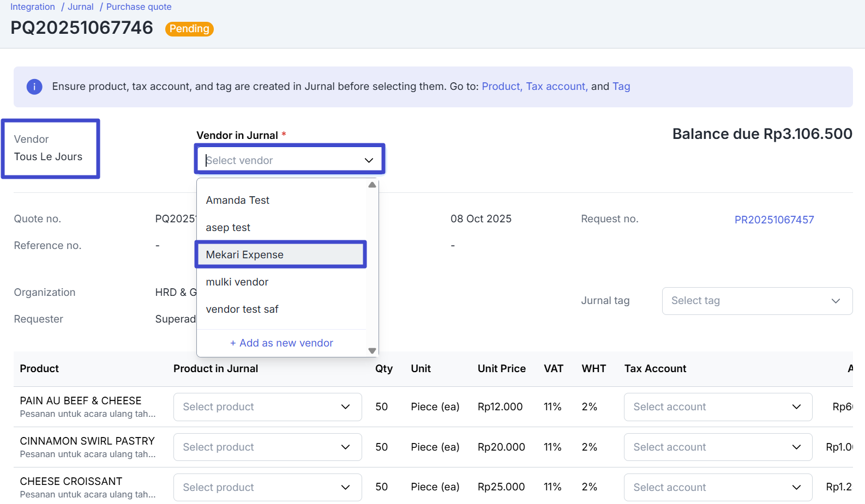Image resolution: width=865 pixels, height=504 pixels.
Task: Click Add as new vendor
Action: click(281, 343)
